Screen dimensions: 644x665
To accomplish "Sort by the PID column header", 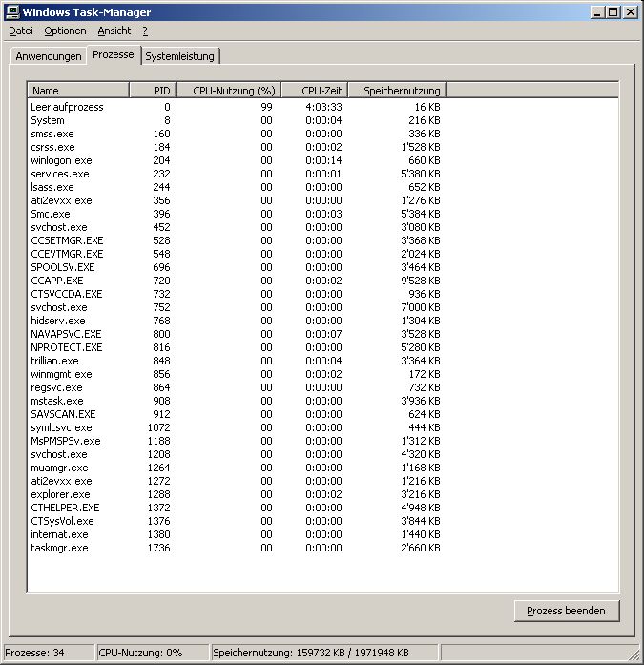I will click(153, 91).
